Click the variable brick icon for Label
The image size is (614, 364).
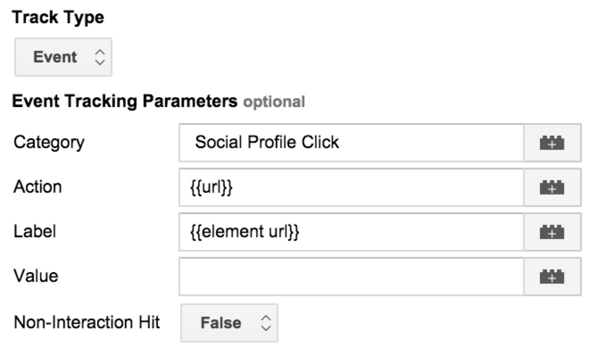click(x=552, y=232)
